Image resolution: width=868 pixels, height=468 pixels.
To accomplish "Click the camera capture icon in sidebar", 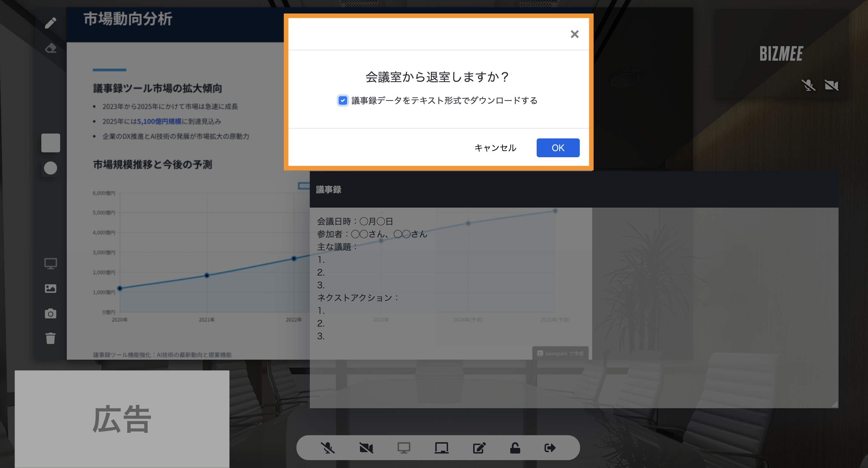I will coord(50,314).
